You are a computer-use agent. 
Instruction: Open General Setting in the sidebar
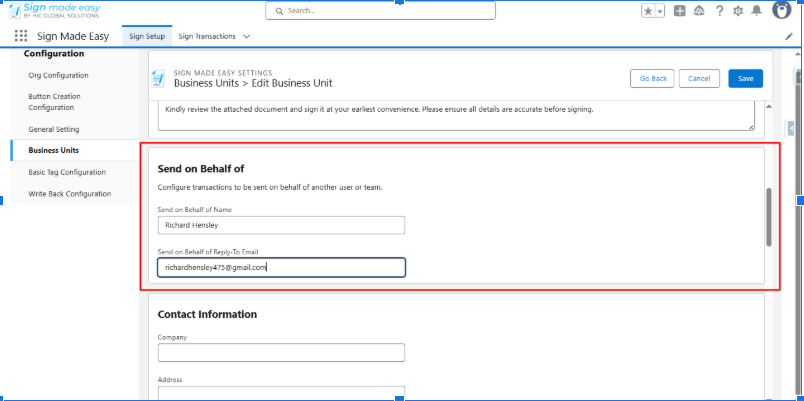[54, 129]
